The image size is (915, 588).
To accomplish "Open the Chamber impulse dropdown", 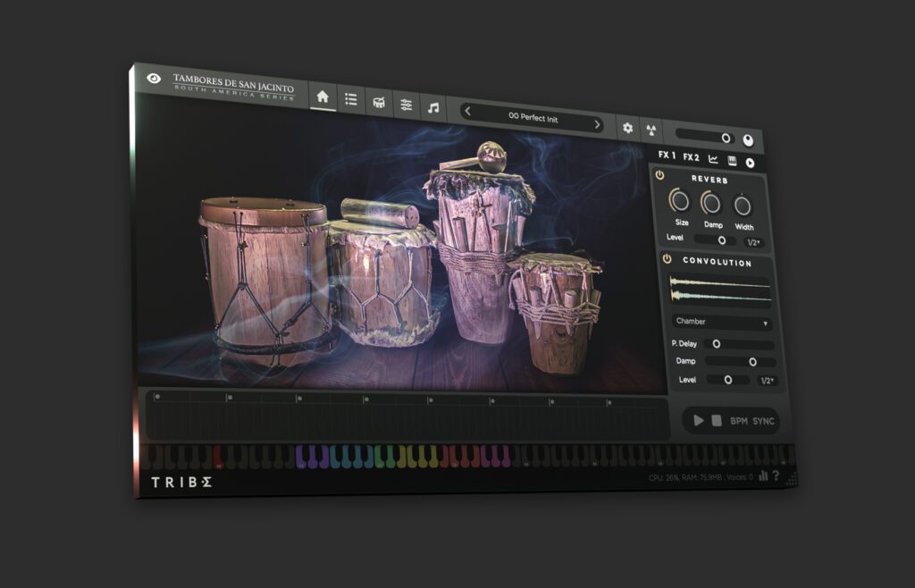I will (x=723, y=320).
